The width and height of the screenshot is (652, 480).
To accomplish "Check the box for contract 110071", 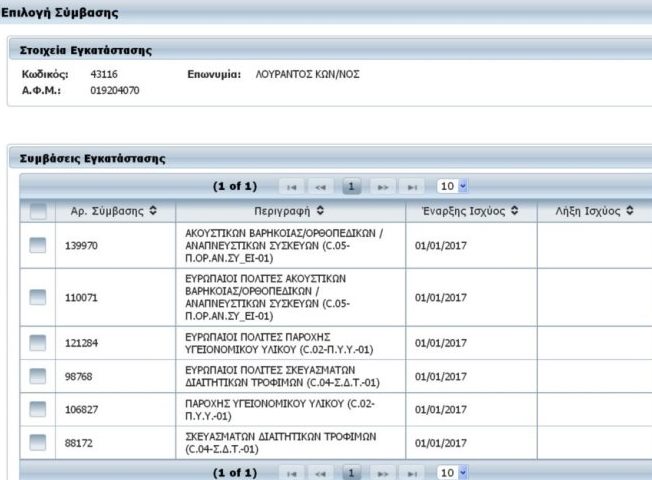I will click(x=38, y=297).
